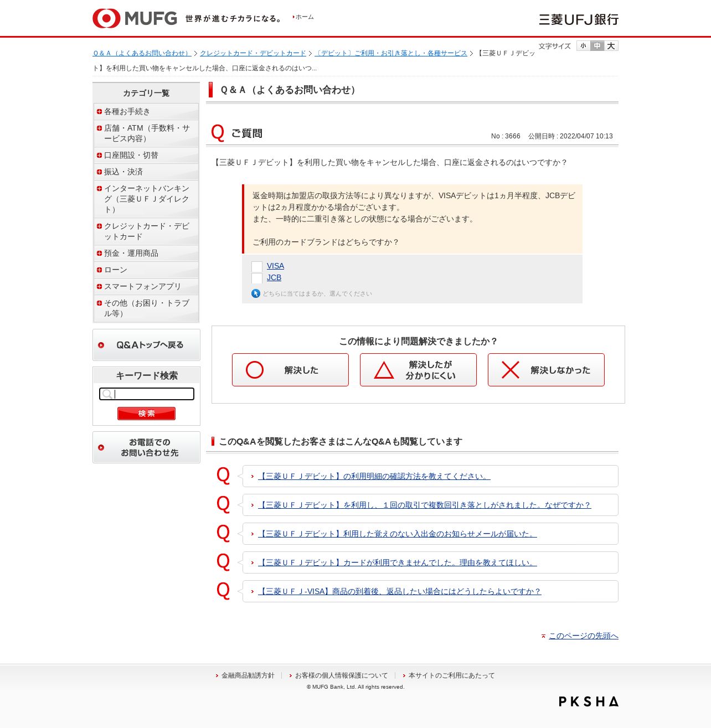This screenshot has height=728, width=711.
Task: Open breadcrumb [デビット]ご利用・お引き落とし・各種サービス
Action: (x=391, y=53)
